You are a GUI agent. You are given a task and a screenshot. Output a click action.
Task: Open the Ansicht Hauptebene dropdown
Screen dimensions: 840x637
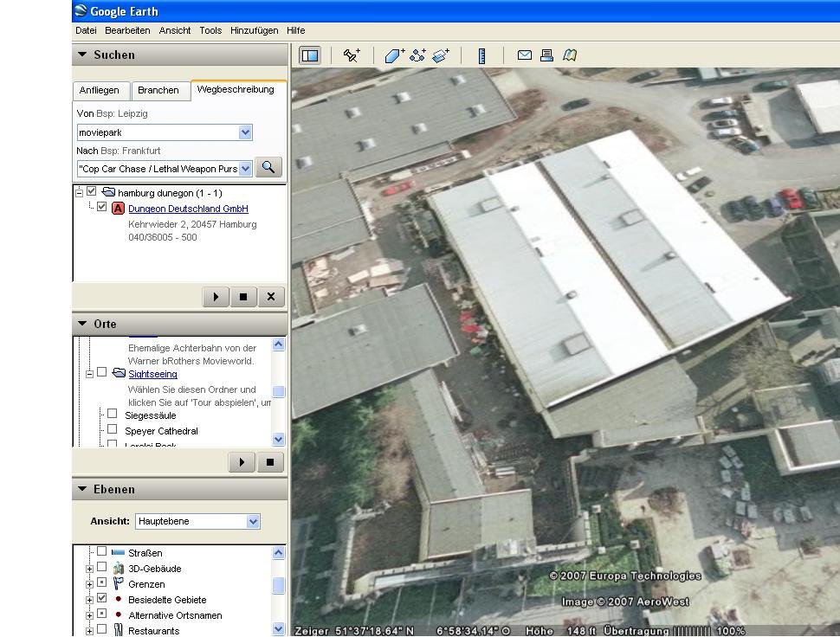pyautogui.click(x=254, y=521)
